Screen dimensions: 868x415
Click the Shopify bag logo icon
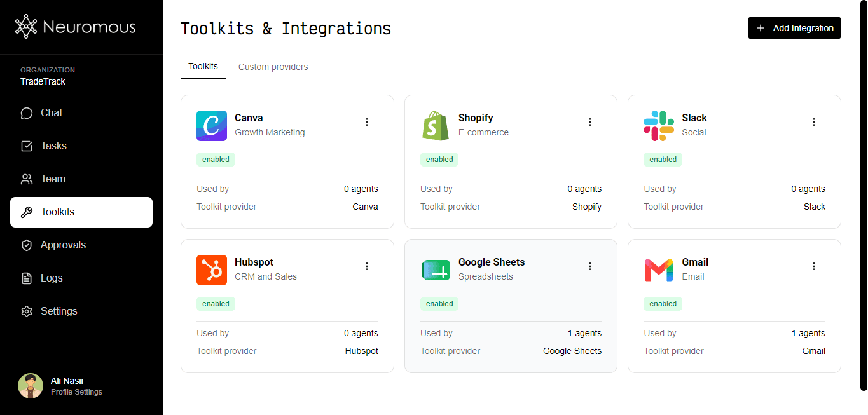(436, 126)
